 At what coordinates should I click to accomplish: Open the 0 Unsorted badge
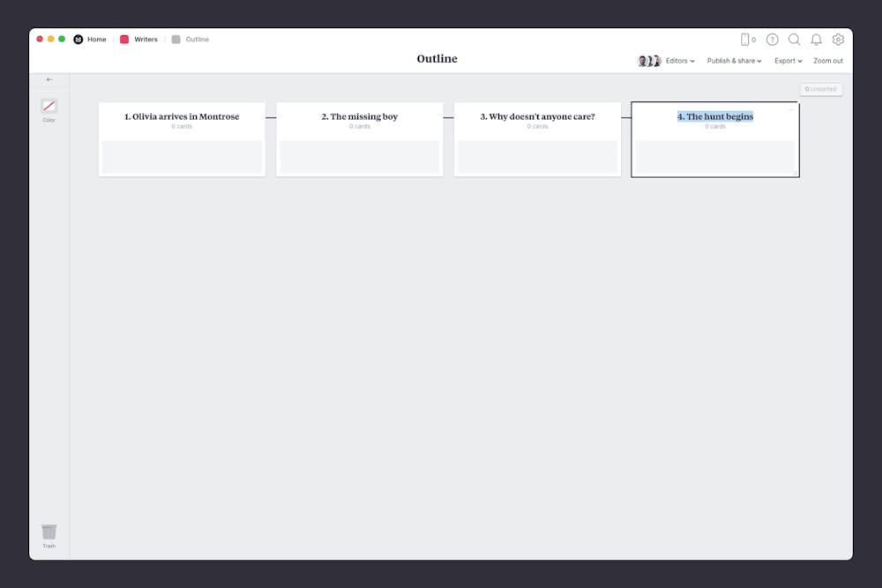tap(821, 89)
